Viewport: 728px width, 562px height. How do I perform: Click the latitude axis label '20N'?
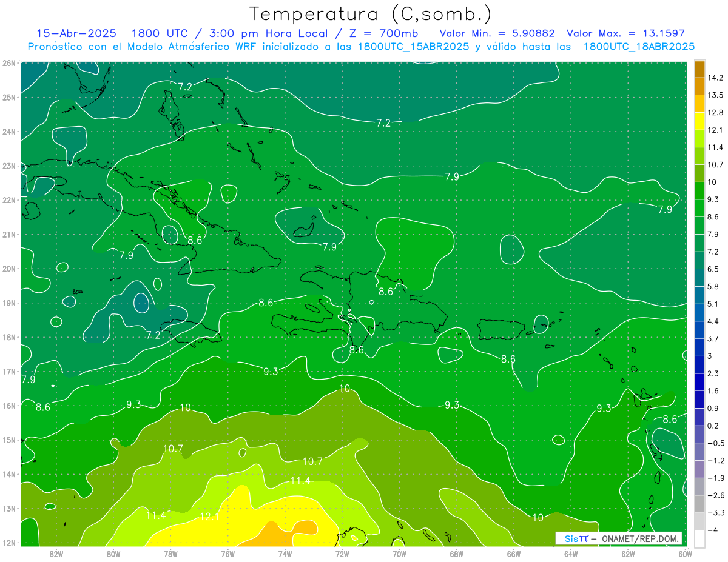click(9, 269)
